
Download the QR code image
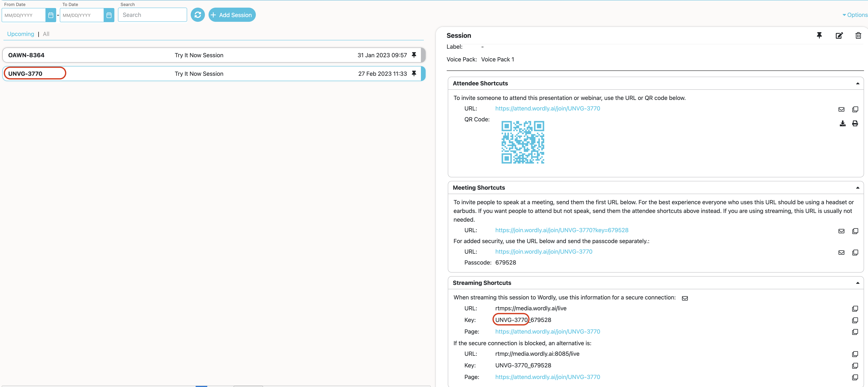pyautogui.click(x=842, y=123)
